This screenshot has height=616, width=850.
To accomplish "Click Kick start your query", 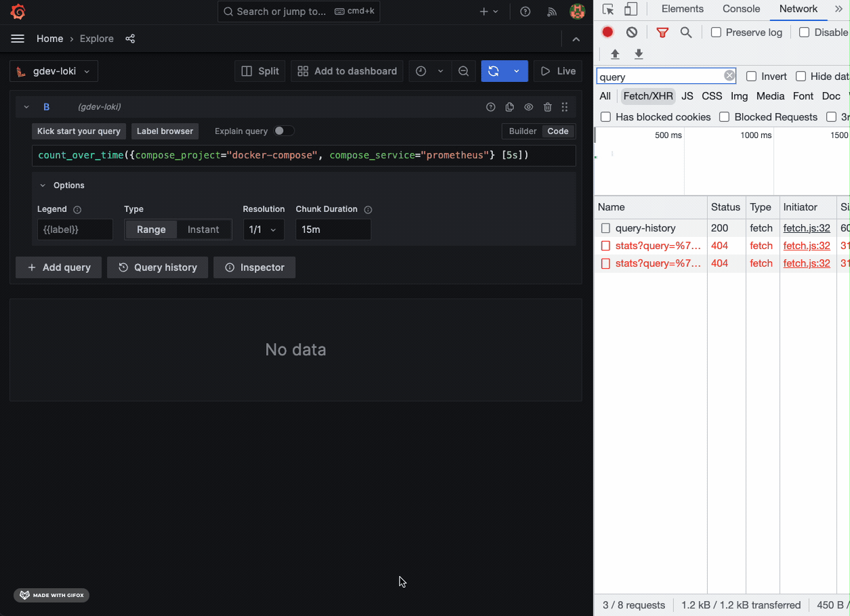I will pyautogui.click(x=78, y=131).
